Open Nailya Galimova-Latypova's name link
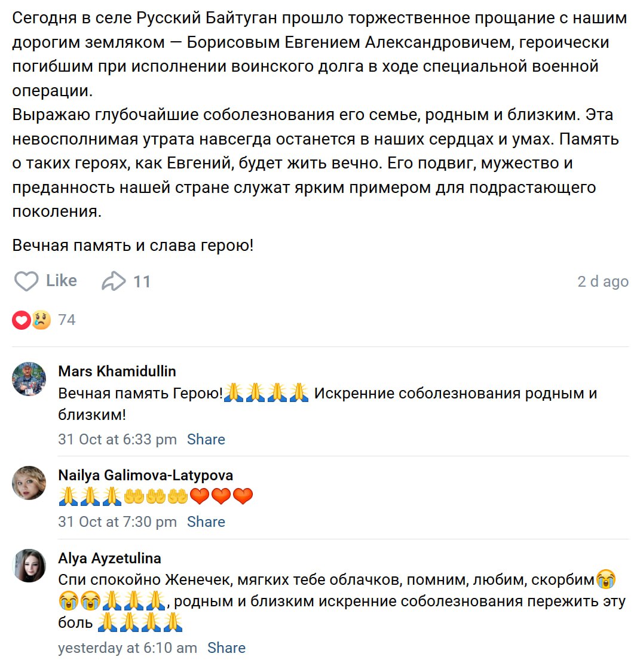The width and height of the screenshot is (637, 672). click(x=146, y=475)
